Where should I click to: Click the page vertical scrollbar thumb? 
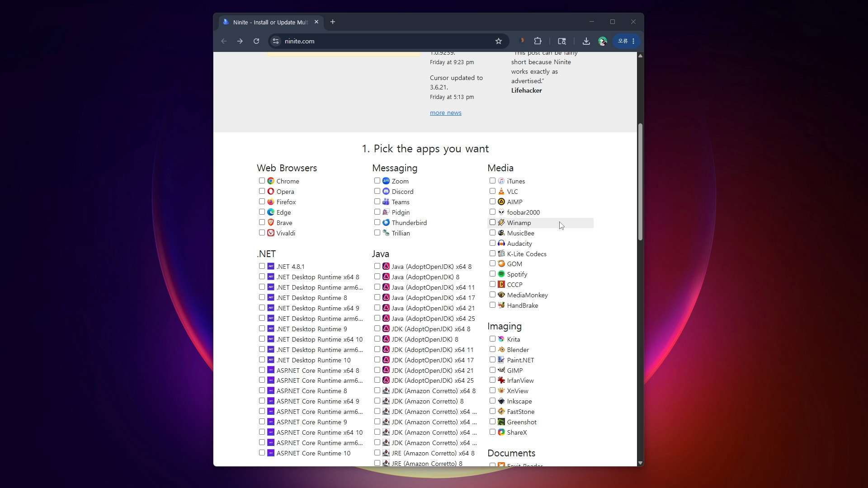(640, 182)
